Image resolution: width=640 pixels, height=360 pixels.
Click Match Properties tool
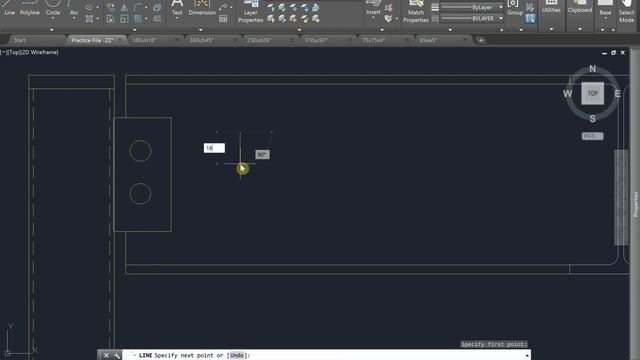pyautogui.click(x=416, y=11)
